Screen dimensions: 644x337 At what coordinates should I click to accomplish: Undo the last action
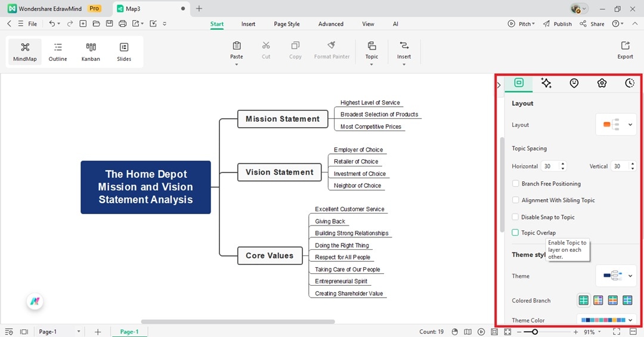52,24
